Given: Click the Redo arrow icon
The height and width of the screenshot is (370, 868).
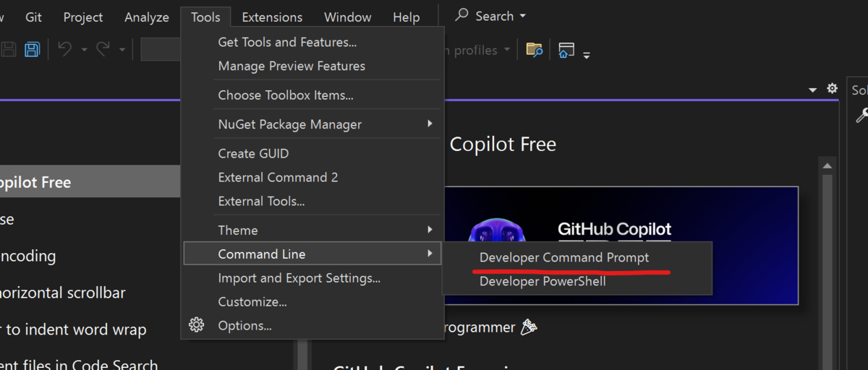Looking at the screenshot, I should tap(103, 49).
